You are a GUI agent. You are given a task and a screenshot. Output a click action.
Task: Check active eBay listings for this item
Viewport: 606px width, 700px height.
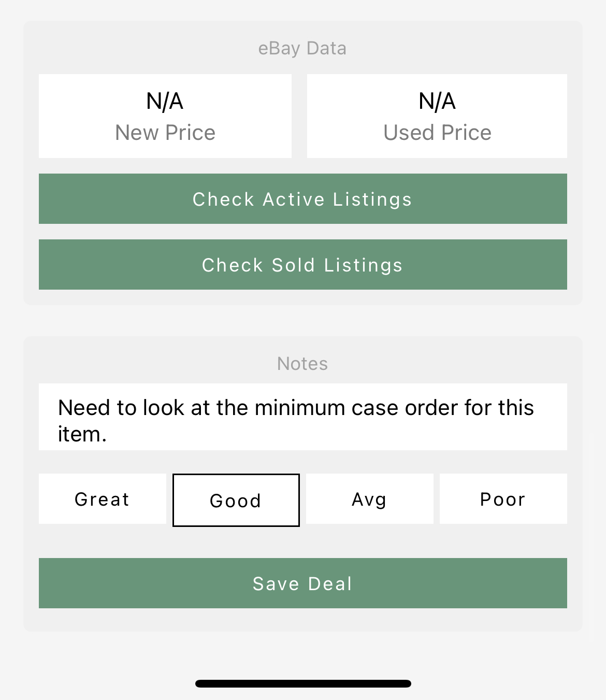coord(302,199)
